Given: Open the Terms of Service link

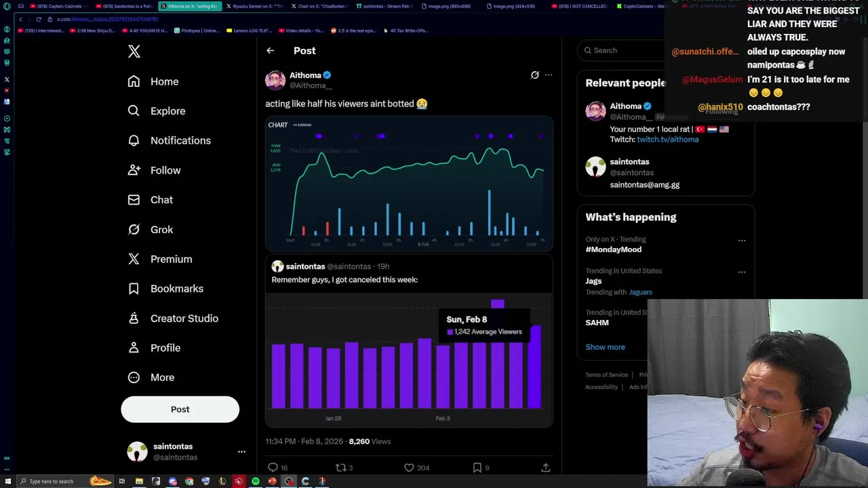Looking at the screenshot, I should tap(606, 375).
